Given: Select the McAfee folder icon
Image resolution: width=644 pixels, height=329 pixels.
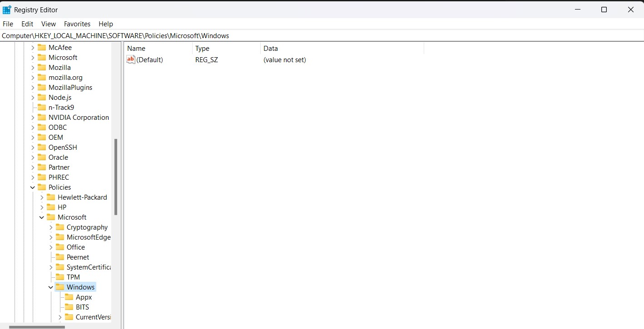Looking at the screenshot, I should click(x=41, y=47).
